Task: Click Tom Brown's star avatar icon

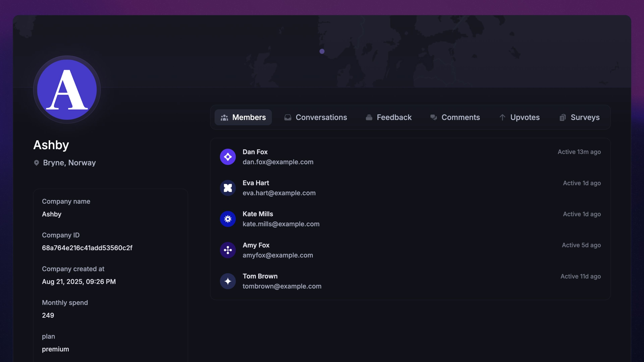Action: pos(228,281)
